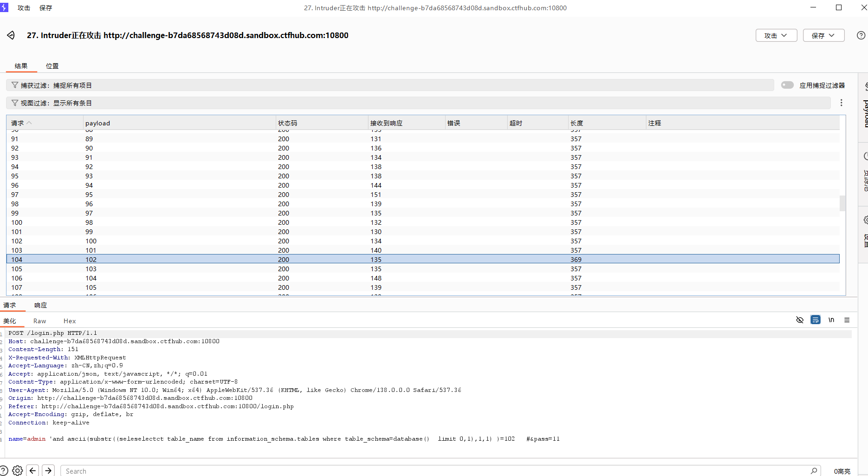868x476 pixels.
Task: Open the request editor hamburger menu
Action: [x=847, y=320]
